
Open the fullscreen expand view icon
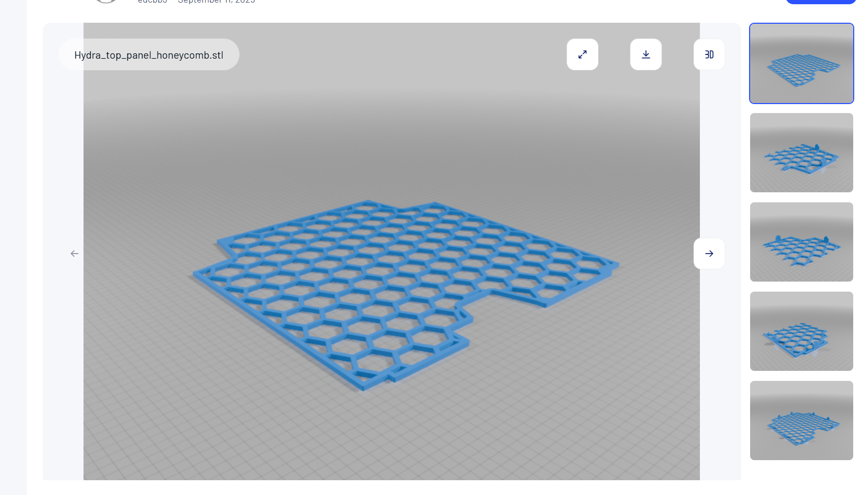(x=582, y=54)
